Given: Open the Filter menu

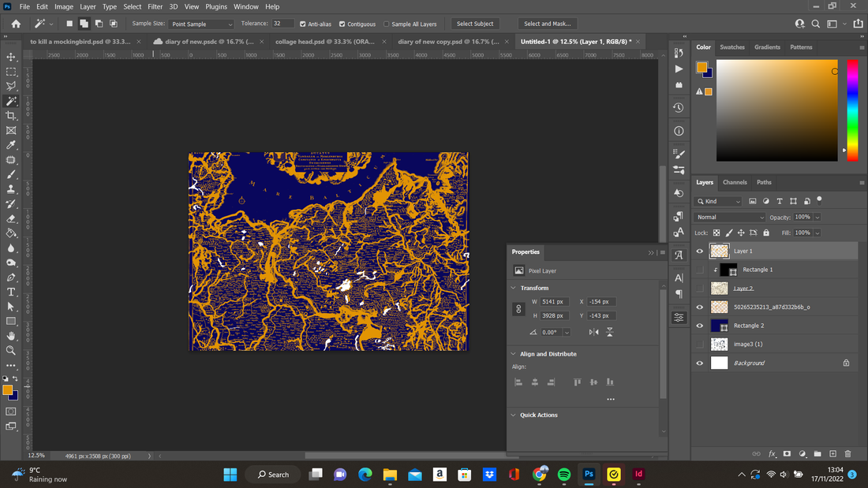Looking at the screenshot, I should pos(155,6).
